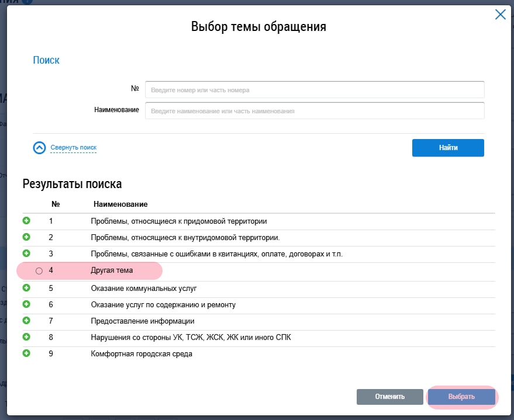
Task: Select Проблемы, относящиеся к придомовой территории text
Action: coord(179,221)
